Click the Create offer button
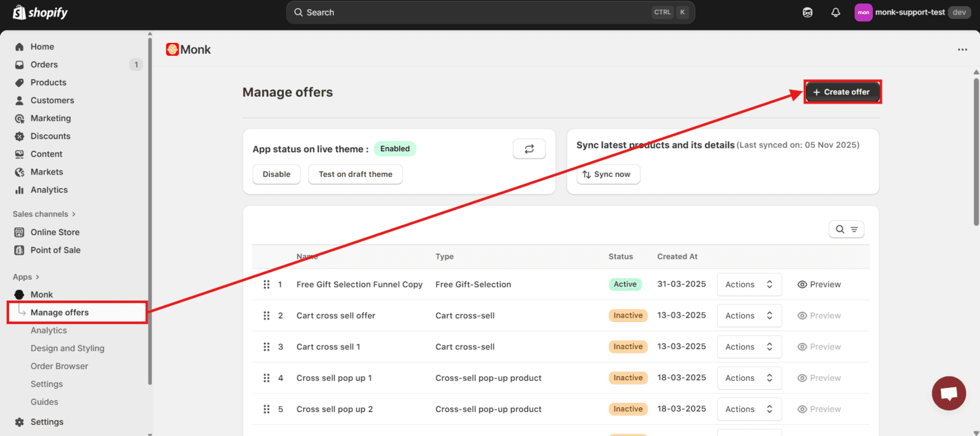 point(842,92)
